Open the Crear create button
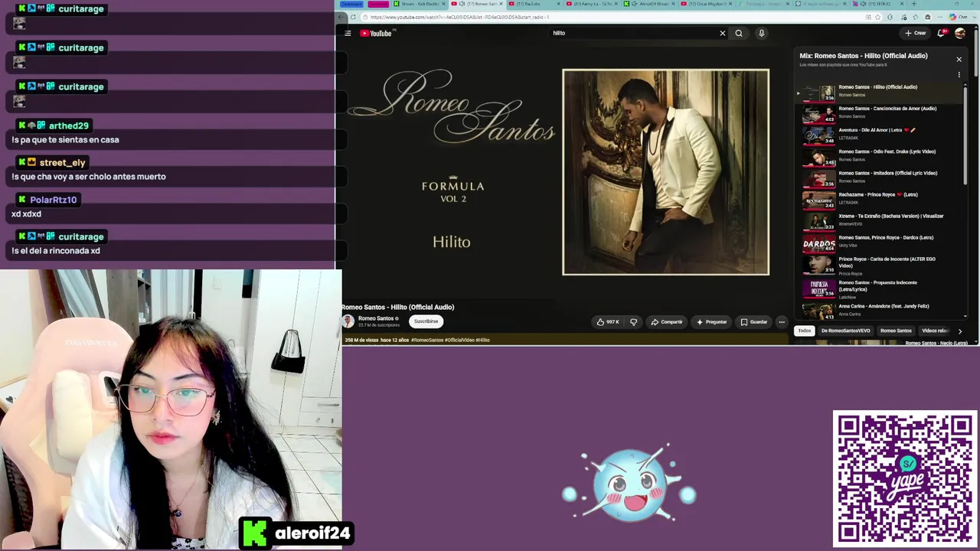Viewport: 980px width, 551px height. point(916,33)
